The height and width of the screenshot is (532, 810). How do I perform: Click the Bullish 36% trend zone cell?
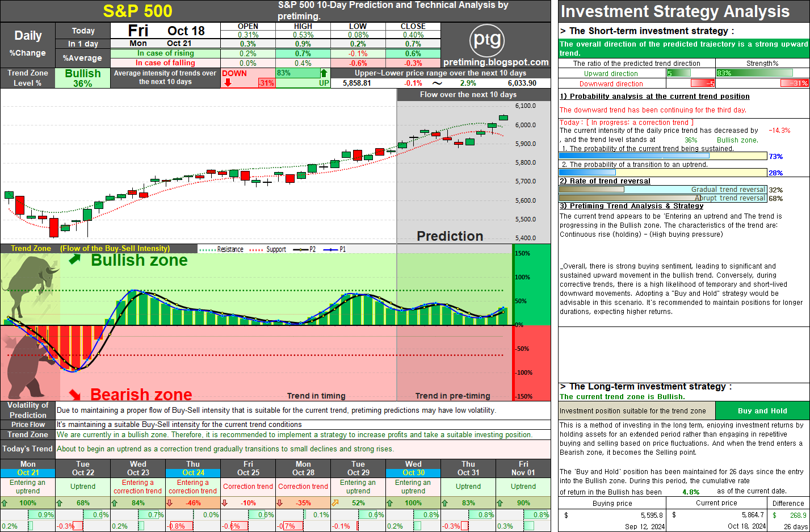83,78
